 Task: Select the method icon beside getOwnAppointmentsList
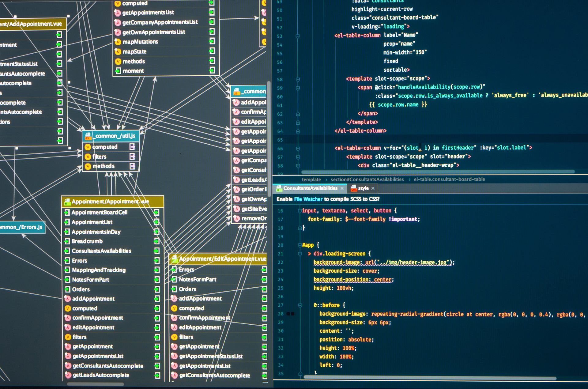pyautogui.click(x=118, y=32)
